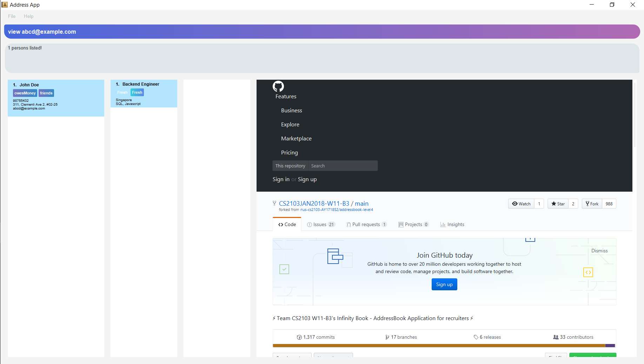Image resolution: width=644 pixels, height=364 pixels.
Task: Click the Star count 2
Action: 573,204
